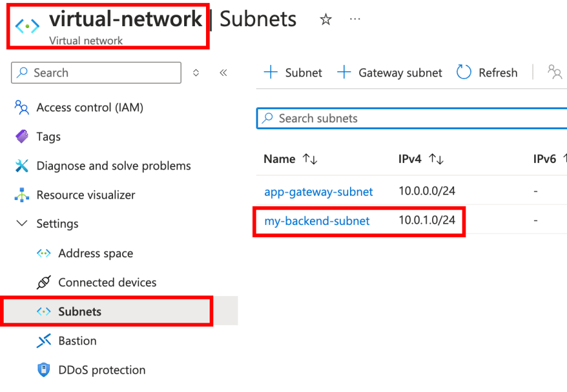The image size is (567, 392).
Task: Open the more options ellipsis menu
Action: point(356,20)
